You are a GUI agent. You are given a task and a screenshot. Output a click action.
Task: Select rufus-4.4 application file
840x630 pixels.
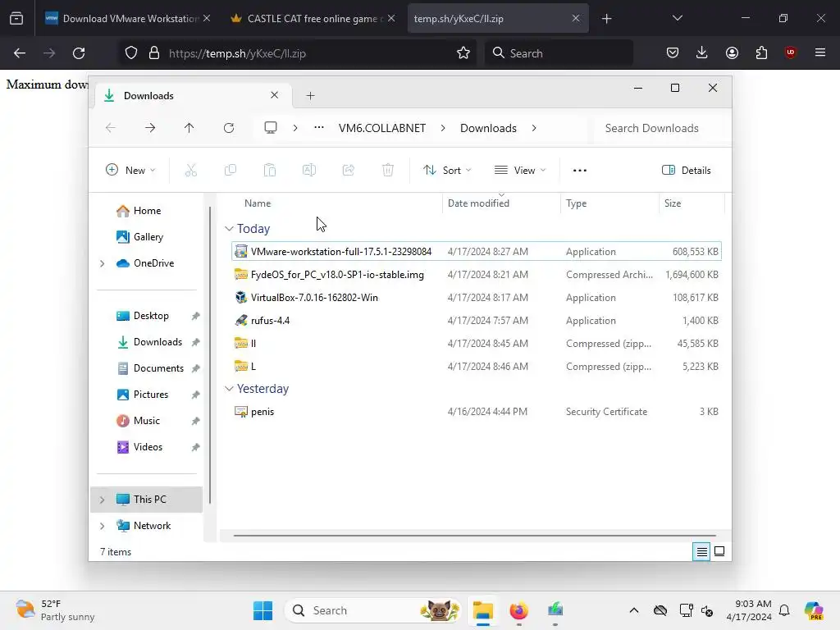coord(477,321)
